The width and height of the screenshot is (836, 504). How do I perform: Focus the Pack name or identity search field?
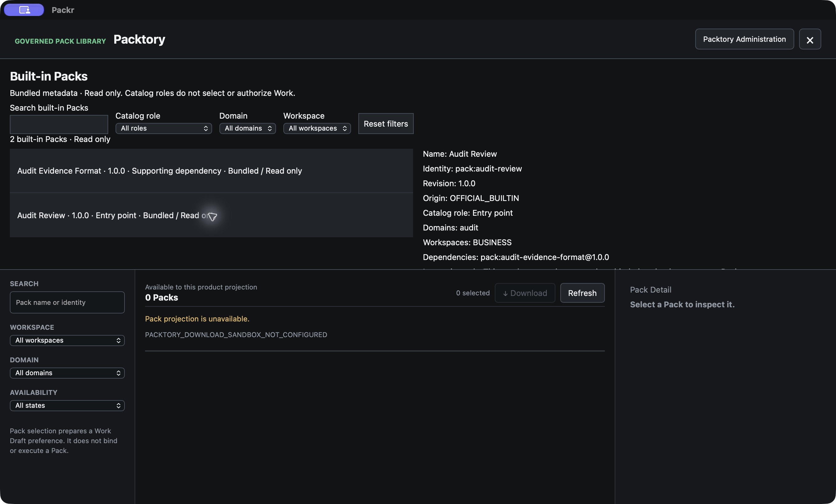click(x=67, y=302)
